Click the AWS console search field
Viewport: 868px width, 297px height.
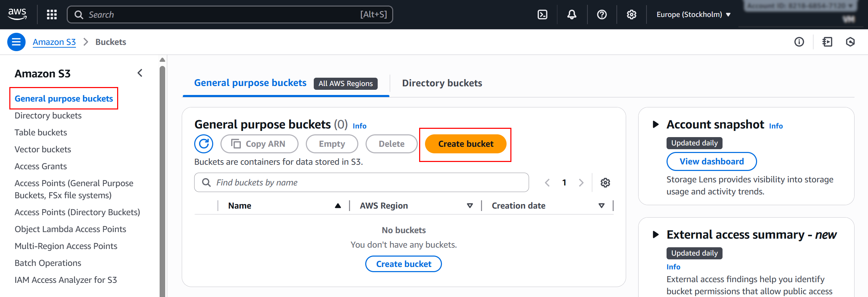[230, 15]
